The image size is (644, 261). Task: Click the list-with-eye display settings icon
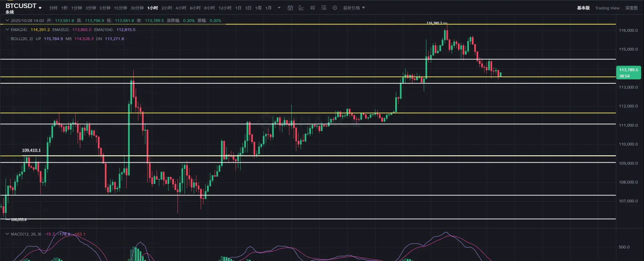(x=324, y=8)
